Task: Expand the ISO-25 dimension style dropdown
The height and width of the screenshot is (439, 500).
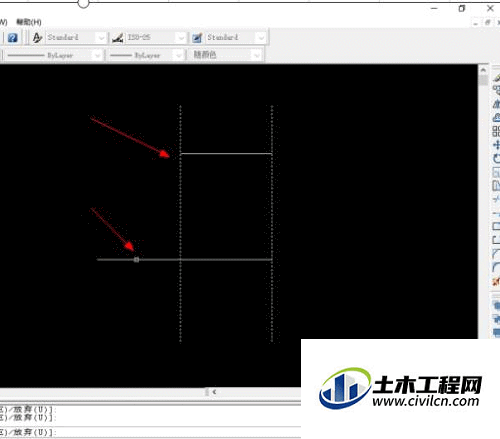Action: [x=181, y=38]
